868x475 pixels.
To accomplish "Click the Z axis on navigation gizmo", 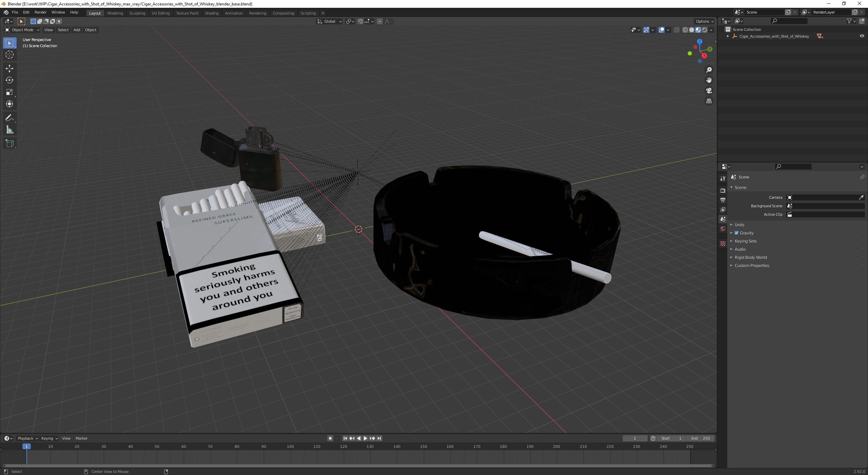I will [x=699, y=41].
